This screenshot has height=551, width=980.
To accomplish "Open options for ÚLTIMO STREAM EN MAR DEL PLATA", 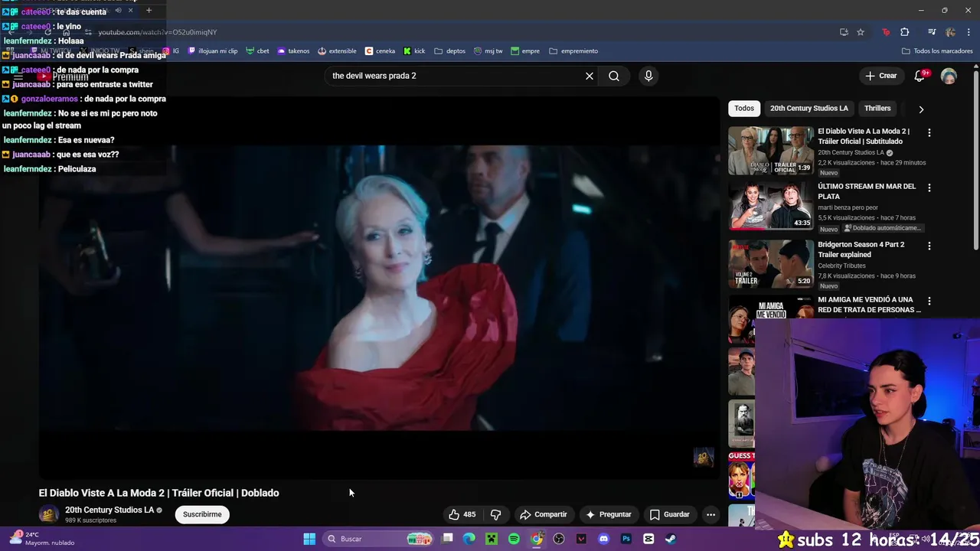I will (x=929, y=187).
